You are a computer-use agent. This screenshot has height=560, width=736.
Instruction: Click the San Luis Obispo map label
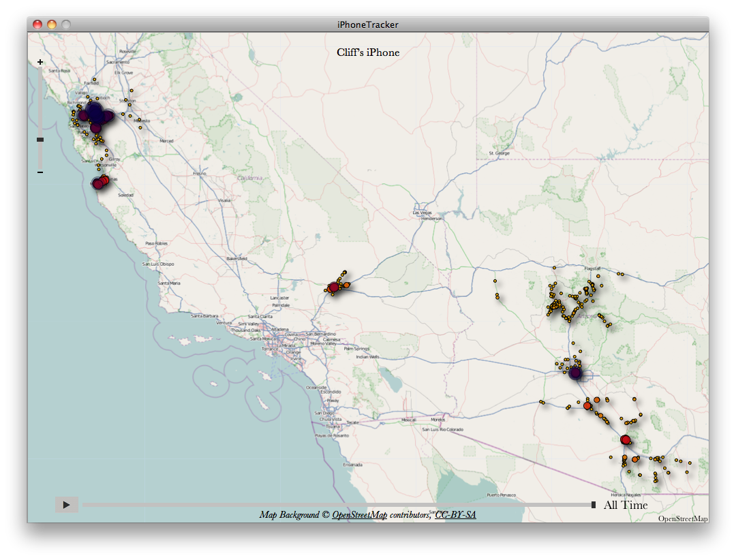tap(158, 264)
